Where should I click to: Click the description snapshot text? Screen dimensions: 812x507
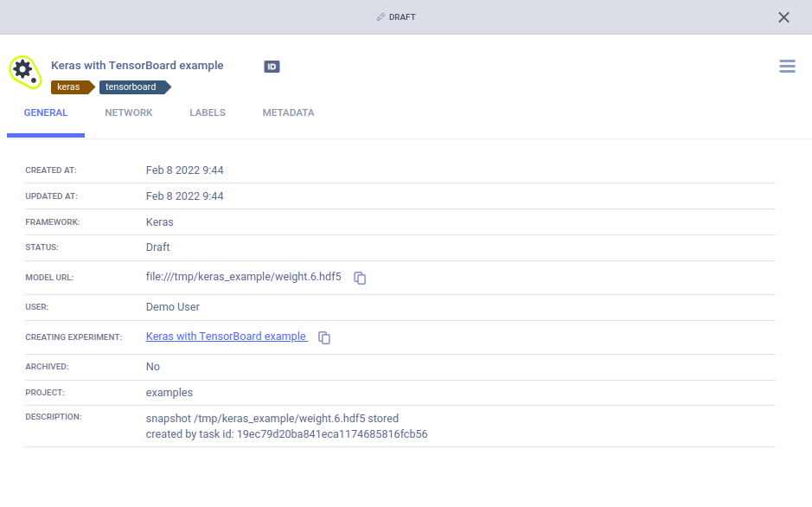coord(272,418)
